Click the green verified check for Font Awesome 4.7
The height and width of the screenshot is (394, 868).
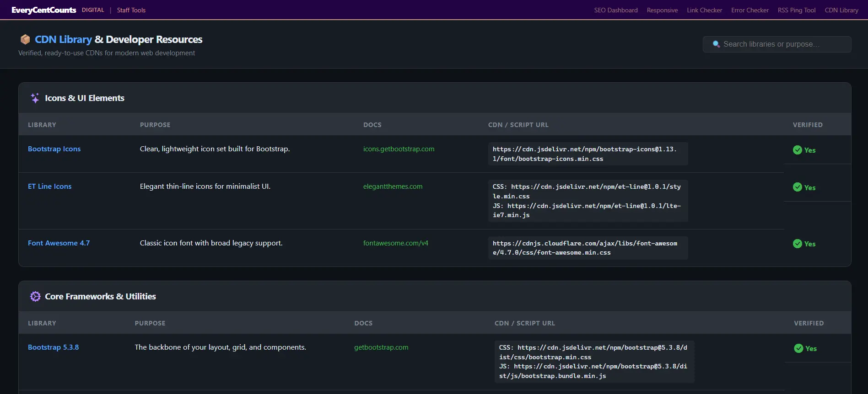(798, 244)
